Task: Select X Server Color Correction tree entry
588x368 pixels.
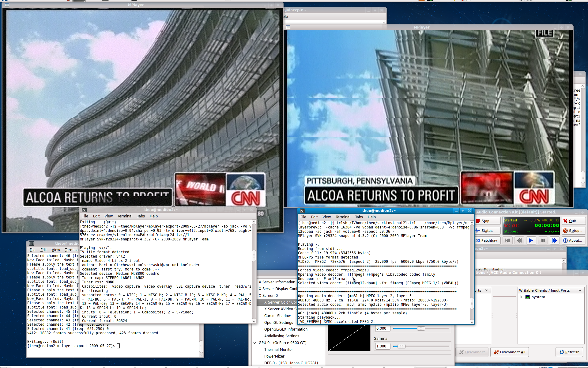Action: pos(281,302)
